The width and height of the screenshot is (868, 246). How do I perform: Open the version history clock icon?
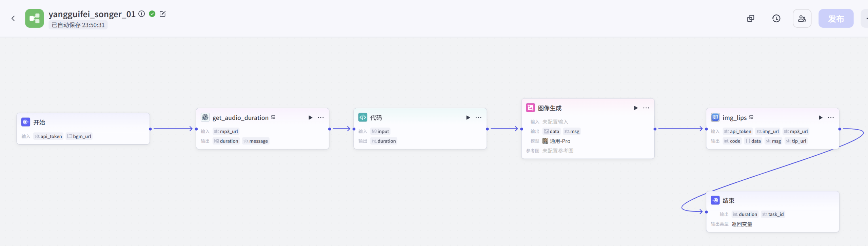(x=776, y=19)
